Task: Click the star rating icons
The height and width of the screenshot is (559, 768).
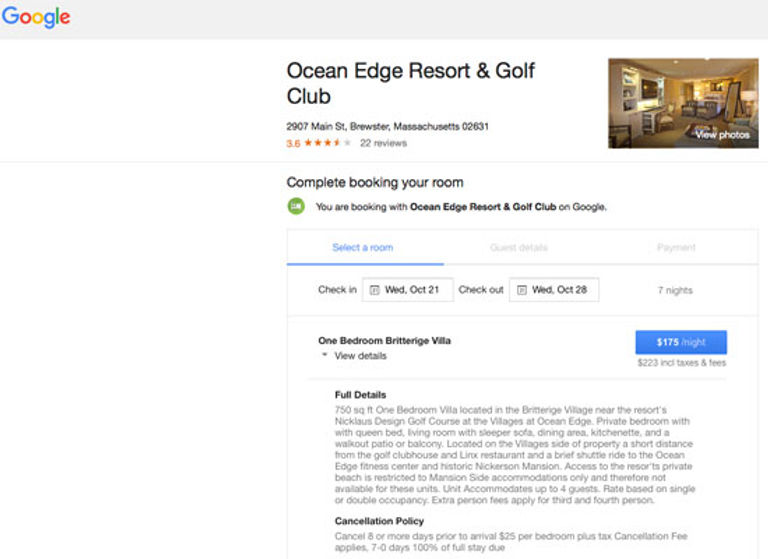Action: (x=327, y=143)
